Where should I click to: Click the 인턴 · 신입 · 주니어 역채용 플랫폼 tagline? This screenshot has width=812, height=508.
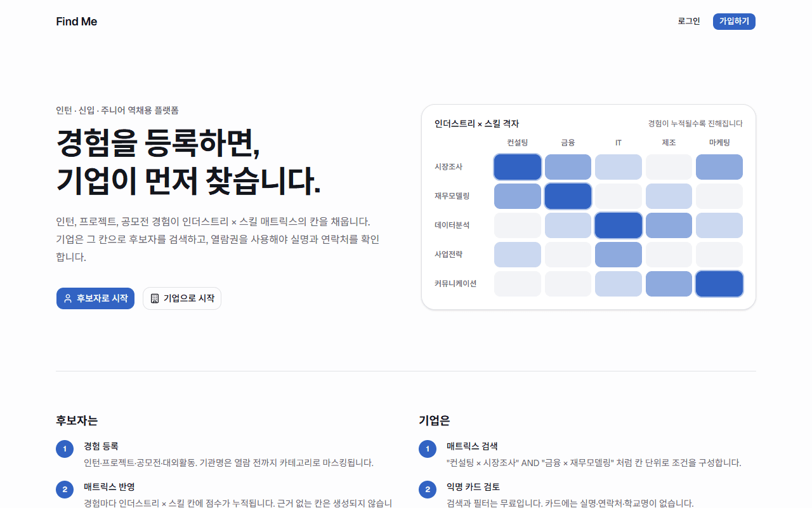pyautogui.click(x=117, y=110)
